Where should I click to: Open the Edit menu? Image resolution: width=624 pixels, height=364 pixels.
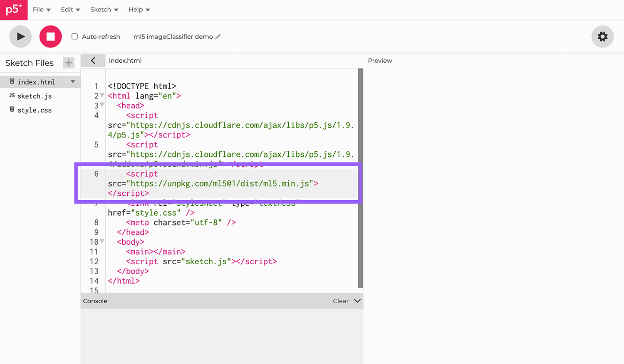tap(70, 10)
